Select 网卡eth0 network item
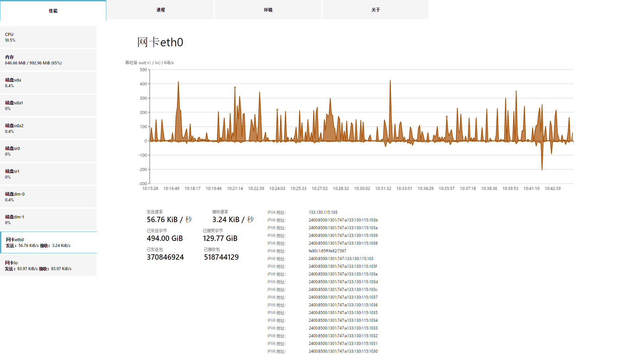Screen dimensions: 644x356 48,242
